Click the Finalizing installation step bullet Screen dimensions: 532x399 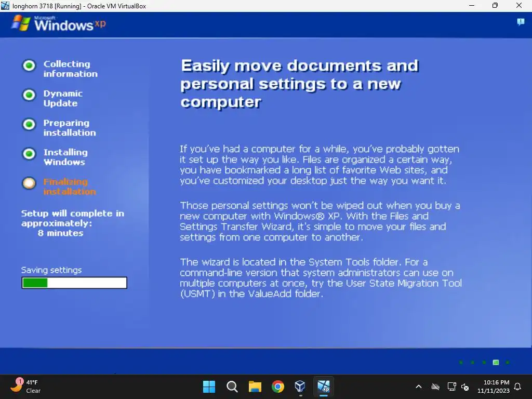tap(29, 183)
